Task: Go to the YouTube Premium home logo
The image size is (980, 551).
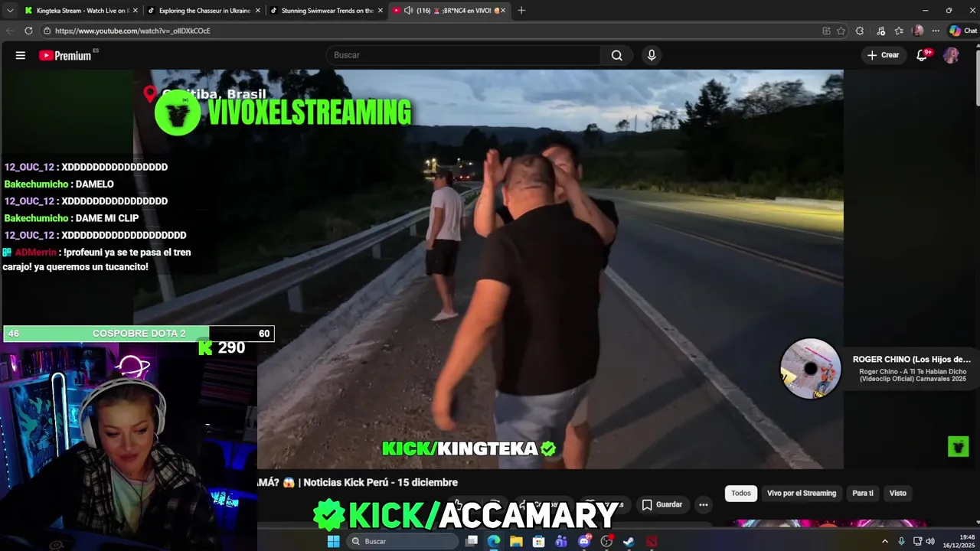Action: point(65,55)
